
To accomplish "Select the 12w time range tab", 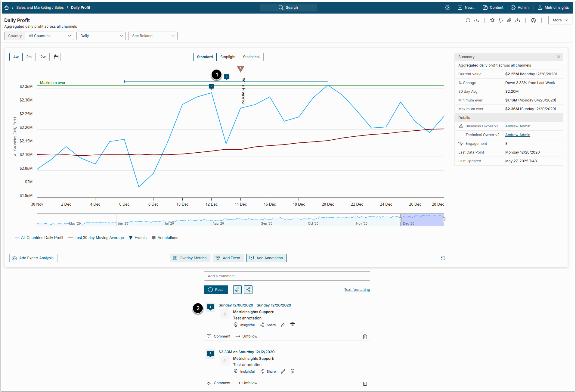I will pos(42,57).
